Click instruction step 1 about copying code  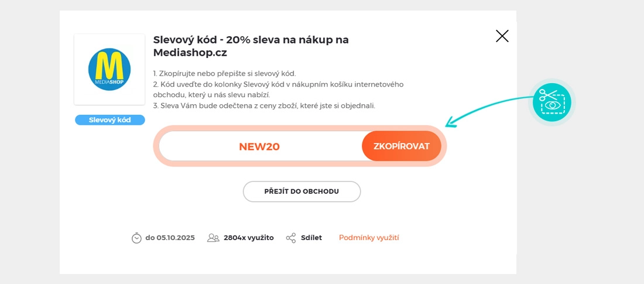[x=225, y=74]
